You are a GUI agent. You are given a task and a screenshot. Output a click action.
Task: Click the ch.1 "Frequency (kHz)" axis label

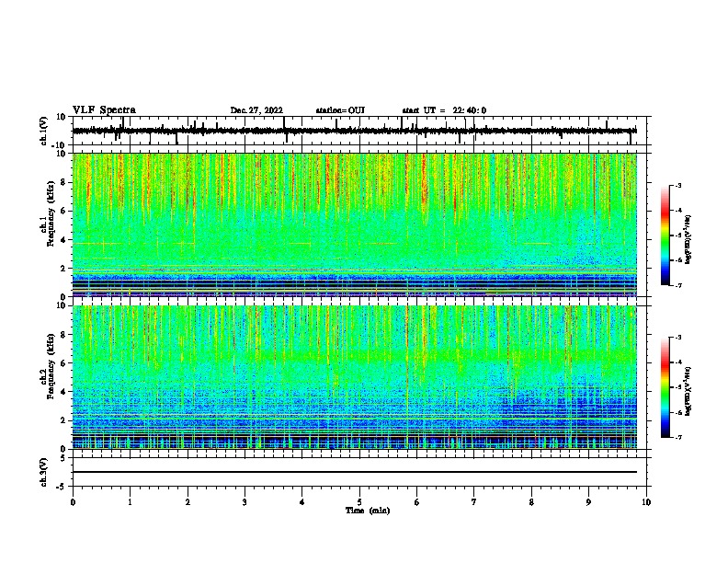(50, 213)
